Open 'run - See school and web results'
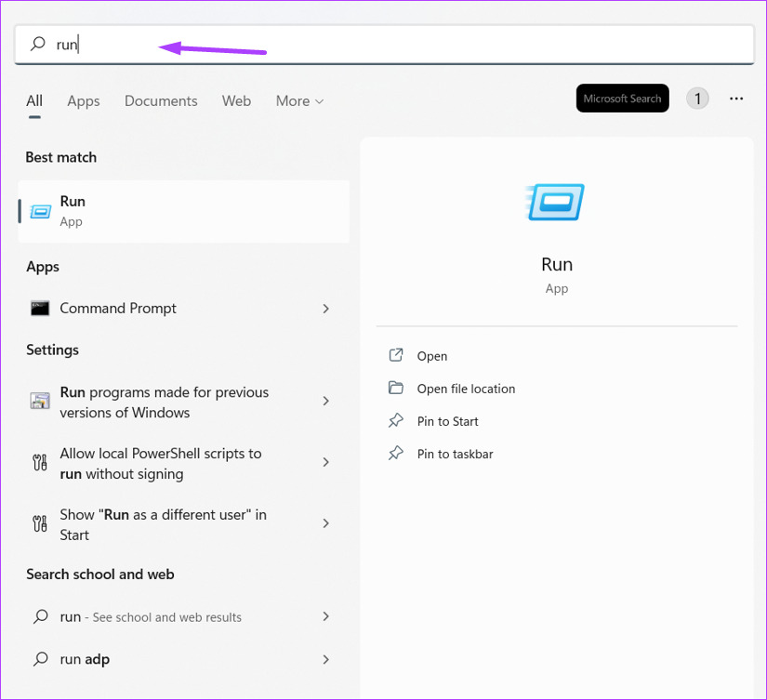Screen dimensions: 767x700 pos(183,617)
